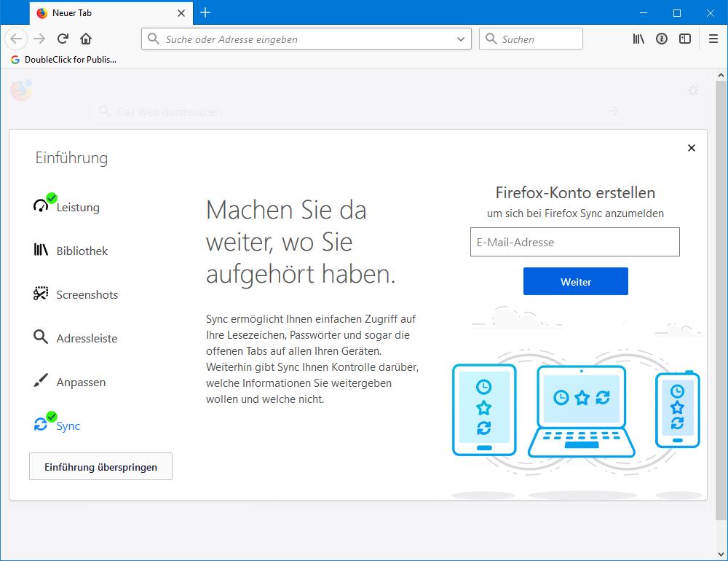This screenshot has width=728, height=561.
Task: Focus the Suche oder Adresse eingeben bar
Action: click(306, 39)
